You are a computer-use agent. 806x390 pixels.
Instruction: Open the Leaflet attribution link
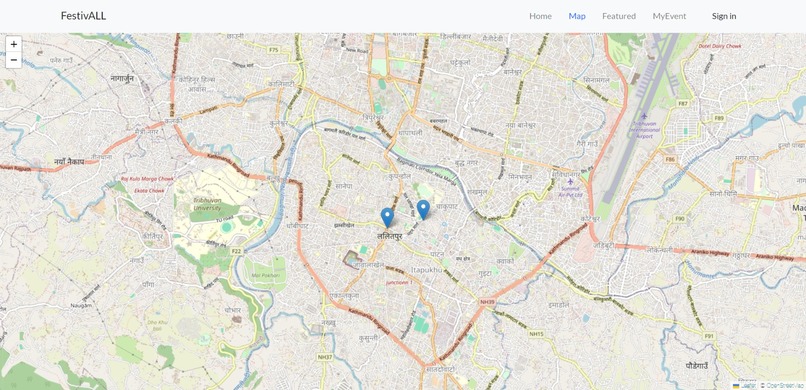click(x=748, y=385)
